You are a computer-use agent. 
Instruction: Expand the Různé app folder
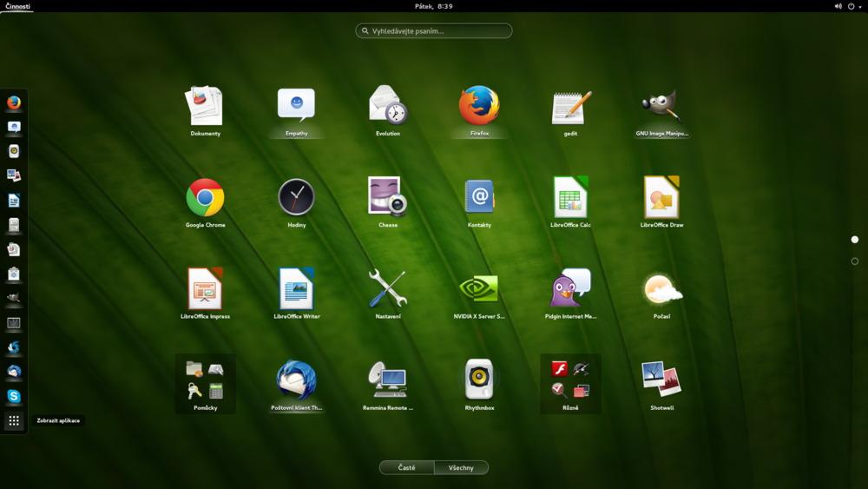570,384
